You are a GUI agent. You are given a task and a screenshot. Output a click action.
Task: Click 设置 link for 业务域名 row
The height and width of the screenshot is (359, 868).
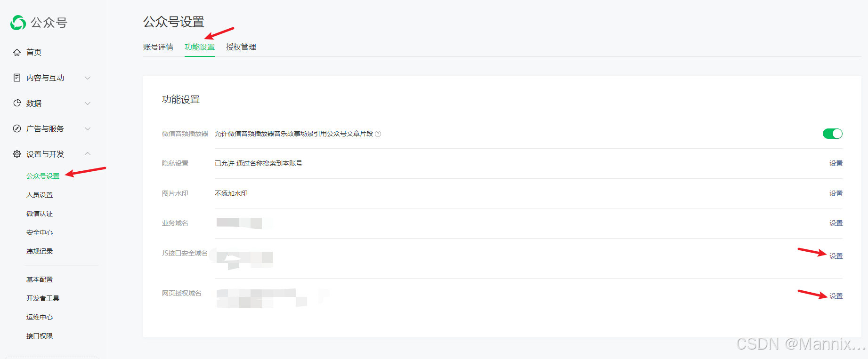pyautogui.click(x=836, y=223)
